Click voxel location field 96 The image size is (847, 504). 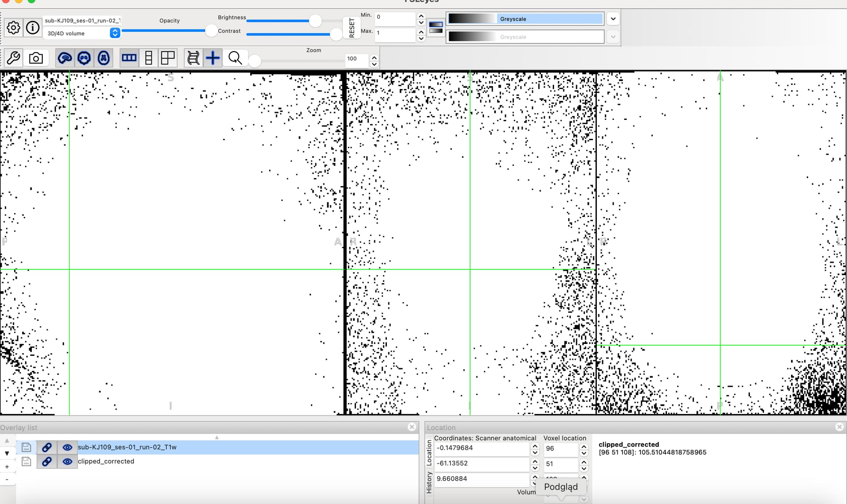coord(561,449)
